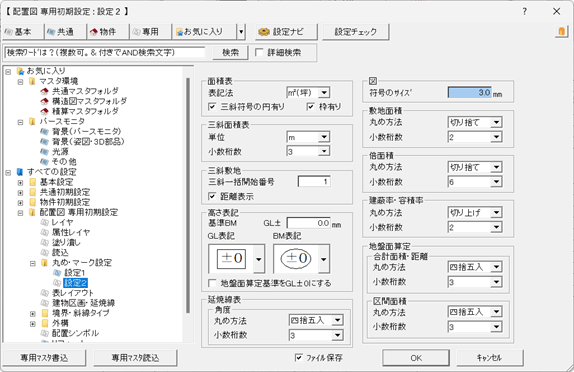This screenshot has width=574, height=372.
Task: Enable 地盤面算定基準をGL±0にする checkbox
Action: point(212,283)
